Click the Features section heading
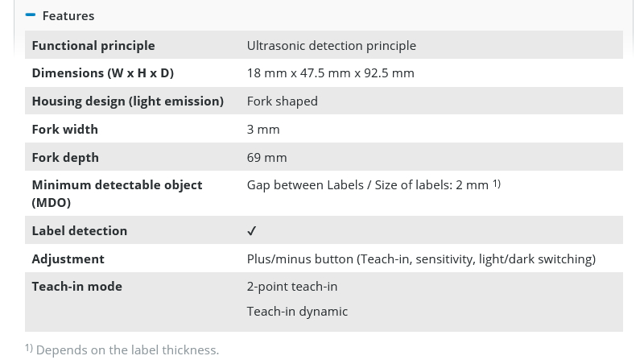Viewport: 644px width, 364px height. pyautogui.click(x=68, y=15)
